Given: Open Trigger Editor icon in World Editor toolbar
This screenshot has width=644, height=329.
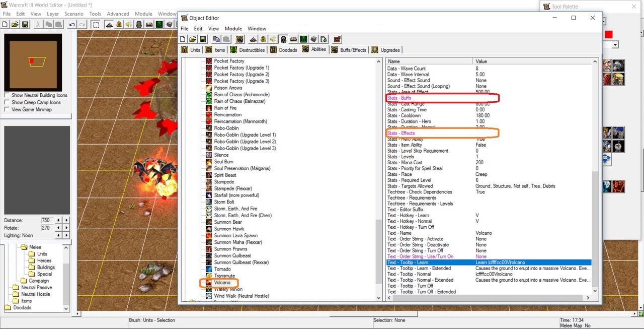Looking at the screenshot, I should 119,24.
